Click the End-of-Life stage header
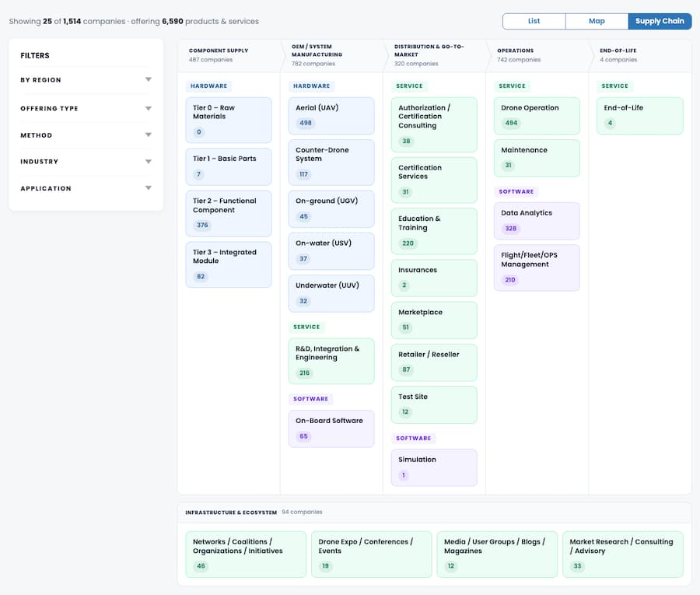Screen dimensions: 700x595 (x=640, y=55)
